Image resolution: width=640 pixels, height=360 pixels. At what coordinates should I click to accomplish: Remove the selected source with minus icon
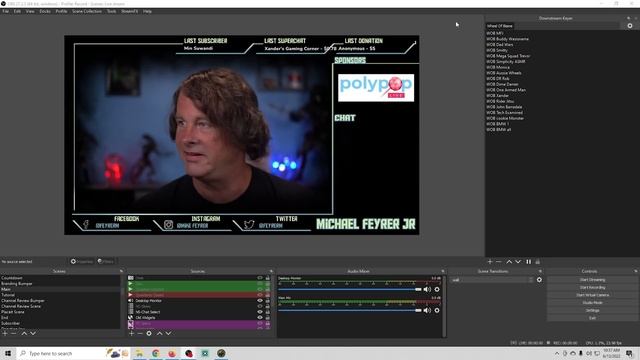[x=140, y=333]
